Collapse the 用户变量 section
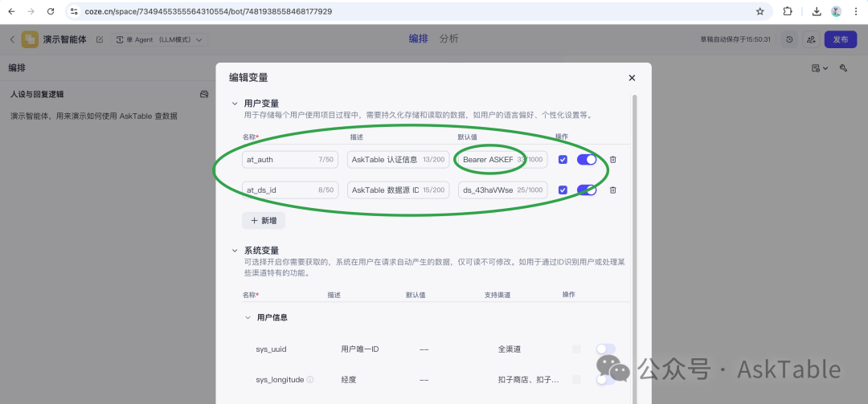This screenshot has width=868, height=404. pyautogui.click(x=234, y=104)
